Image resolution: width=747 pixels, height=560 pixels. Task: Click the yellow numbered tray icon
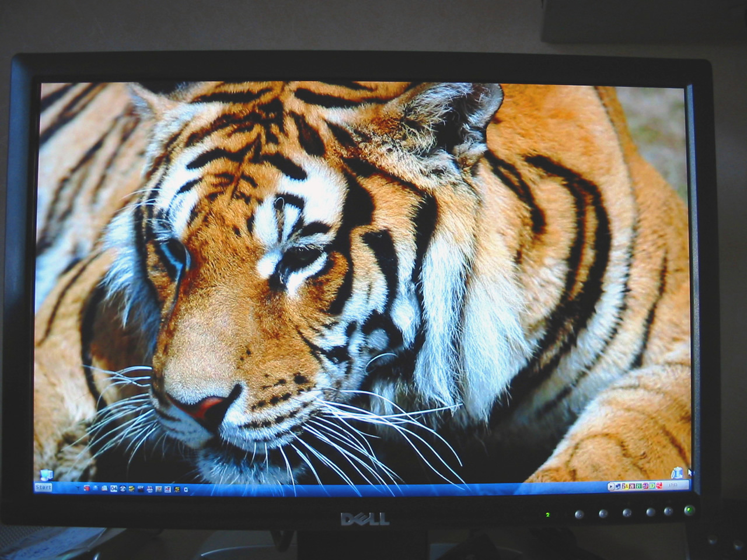pyautogui.click(x=624, y=486)
